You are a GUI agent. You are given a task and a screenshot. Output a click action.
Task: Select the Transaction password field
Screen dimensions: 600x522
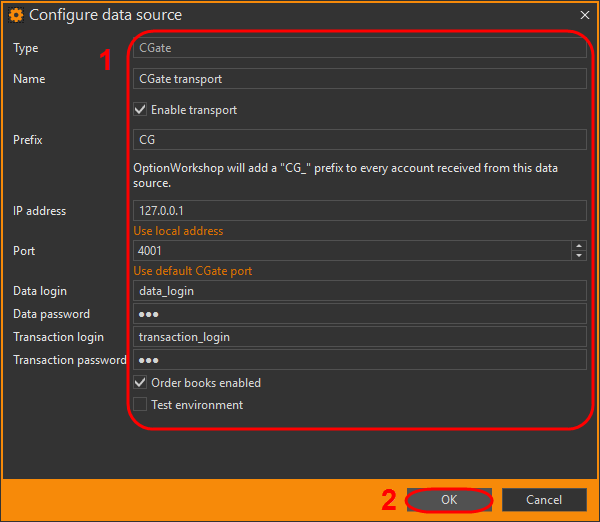359,360
